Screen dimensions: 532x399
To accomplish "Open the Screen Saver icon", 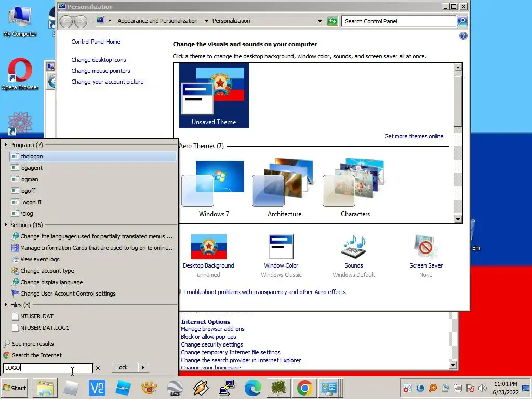I will click(426, 247).
